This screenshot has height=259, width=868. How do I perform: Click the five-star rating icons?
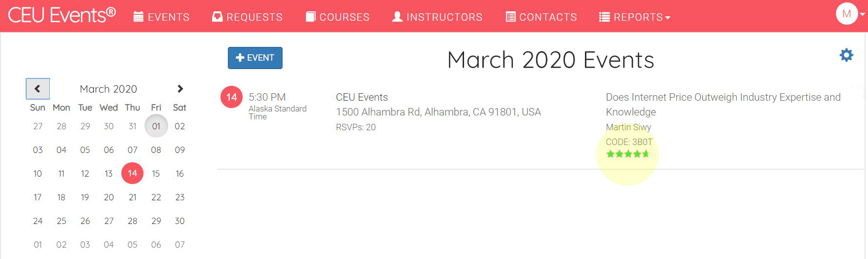coord(627,154)
